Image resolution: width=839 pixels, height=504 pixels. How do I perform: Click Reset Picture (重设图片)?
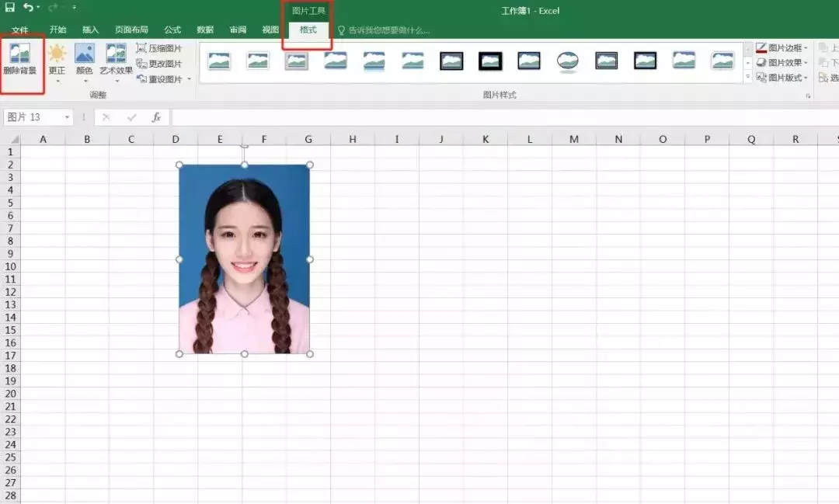tap(159, 79)
